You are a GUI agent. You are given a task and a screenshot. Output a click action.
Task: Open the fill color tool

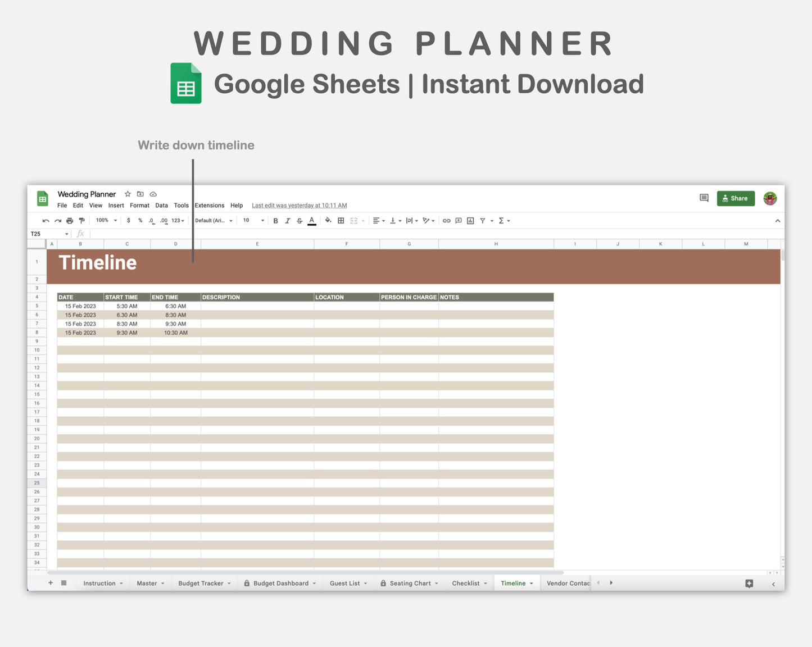point(328,220)
